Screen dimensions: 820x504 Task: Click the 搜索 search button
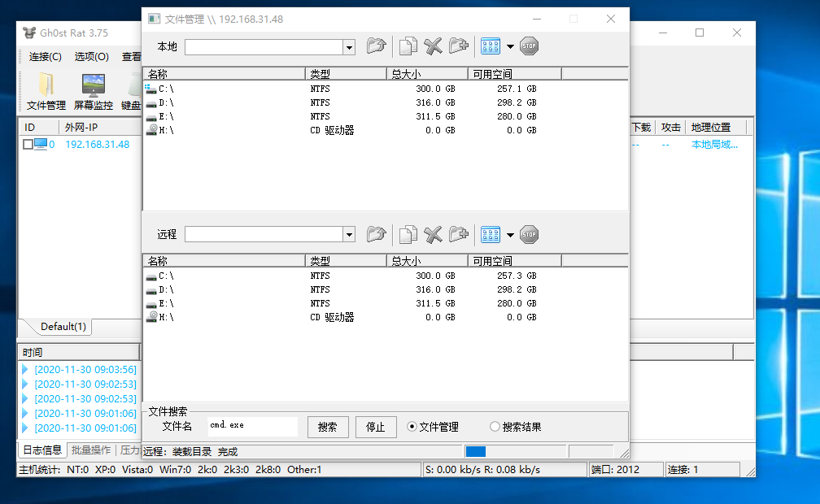click(328, 427)
